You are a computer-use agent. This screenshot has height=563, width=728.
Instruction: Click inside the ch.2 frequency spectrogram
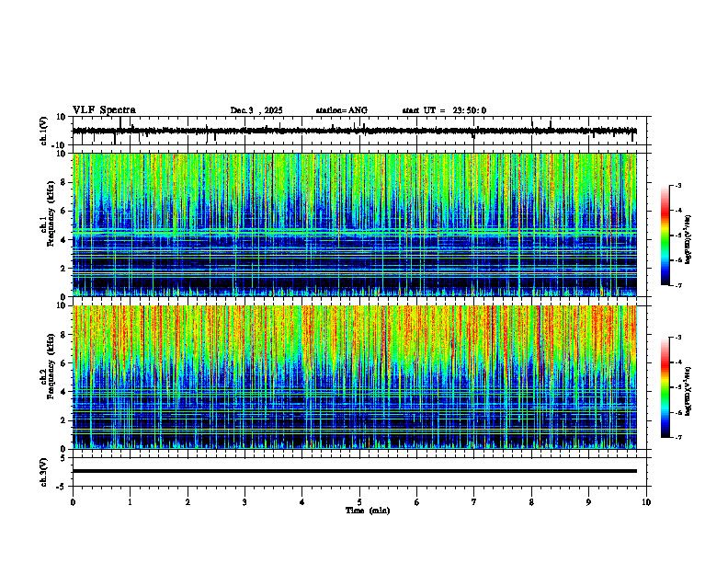pyautogui.click(x=355, y=377)
